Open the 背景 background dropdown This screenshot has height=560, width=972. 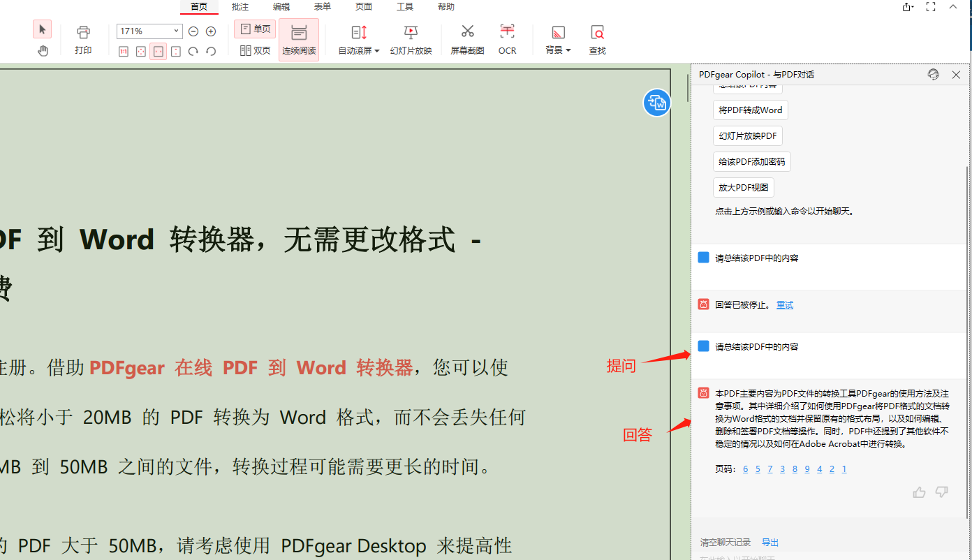pyautogui.click(x=558, y=40)
